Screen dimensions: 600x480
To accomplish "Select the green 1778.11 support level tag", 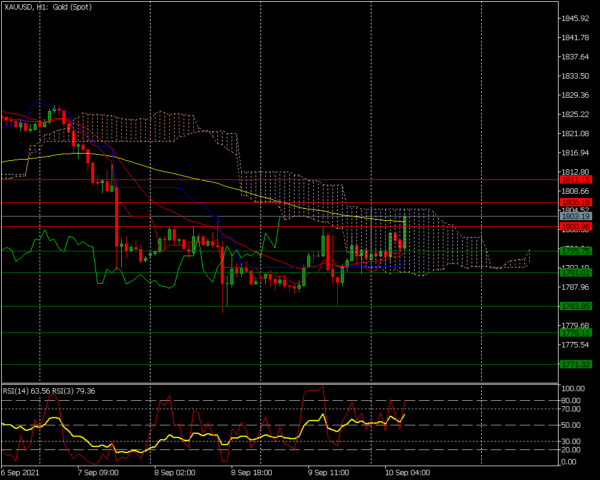I will 577,332.
